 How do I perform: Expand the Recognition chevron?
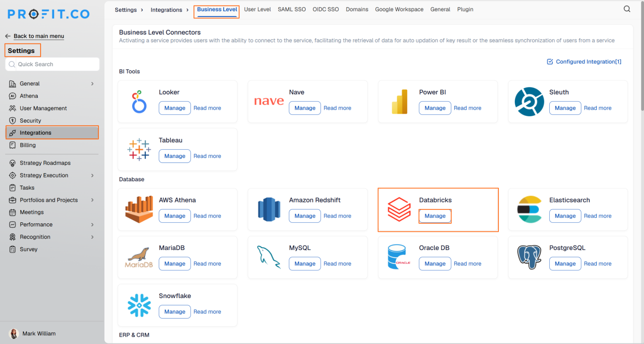92,237
